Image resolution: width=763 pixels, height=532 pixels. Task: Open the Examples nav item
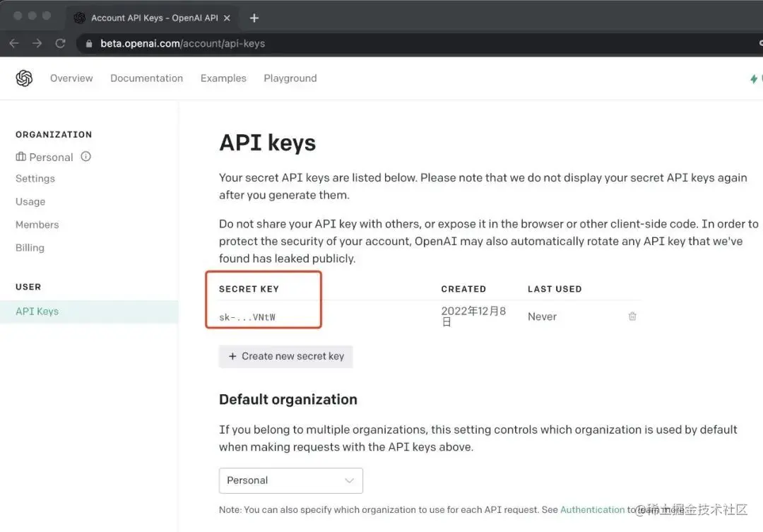click(223, 78)
